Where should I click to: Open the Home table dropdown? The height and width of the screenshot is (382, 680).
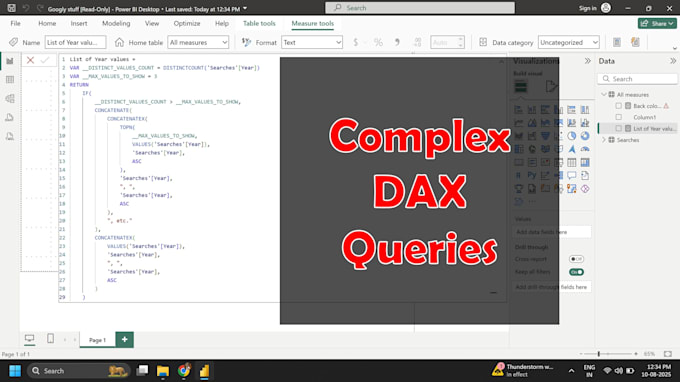[198, 42]
